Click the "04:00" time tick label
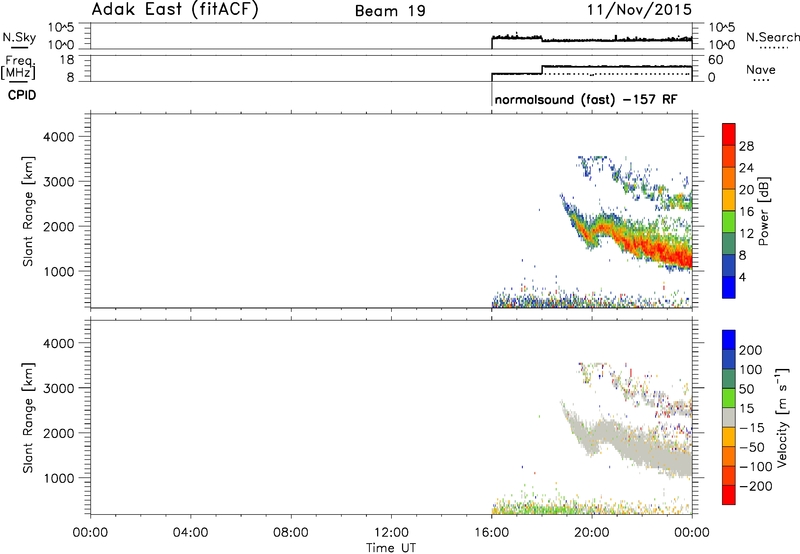Viewport: 800px width, 554px height. coord(190,533)
